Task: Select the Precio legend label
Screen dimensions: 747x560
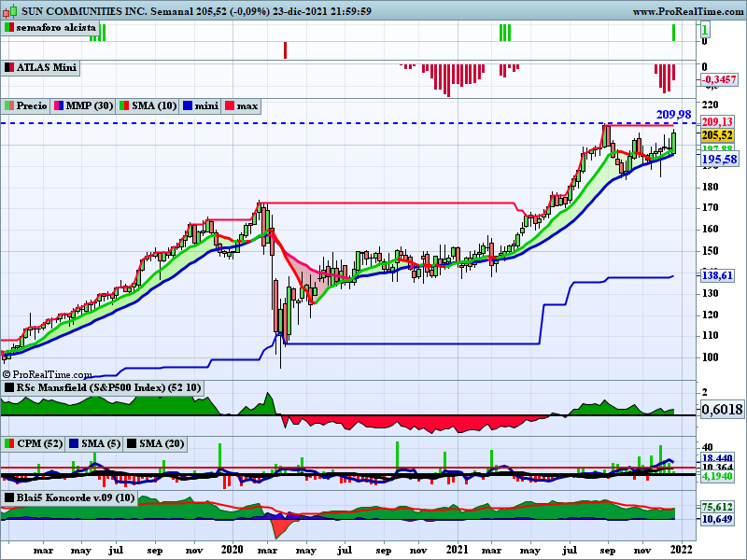Action: [x=32, y=105]
